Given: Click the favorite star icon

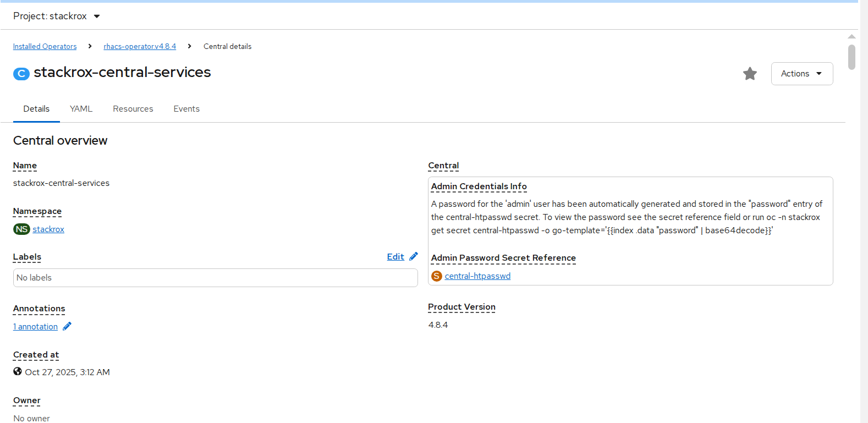Looking at the screenshot, I should [x=750, y=74].
